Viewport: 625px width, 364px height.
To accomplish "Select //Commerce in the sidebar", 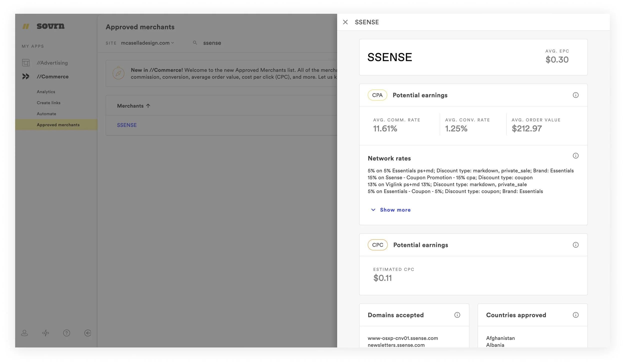I will (x=52, y=76).
